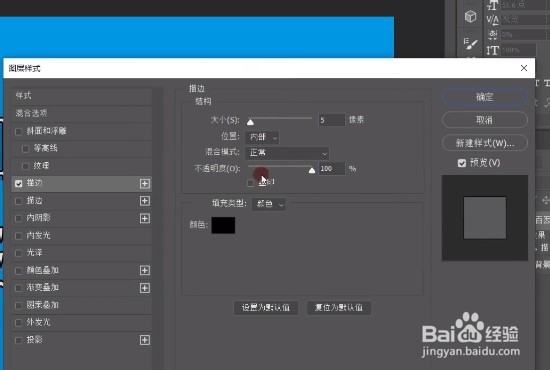Select the 混合选项 row in left list
Image resolution: width=550 pixels, height=370 pixels.
pos(81,113)
